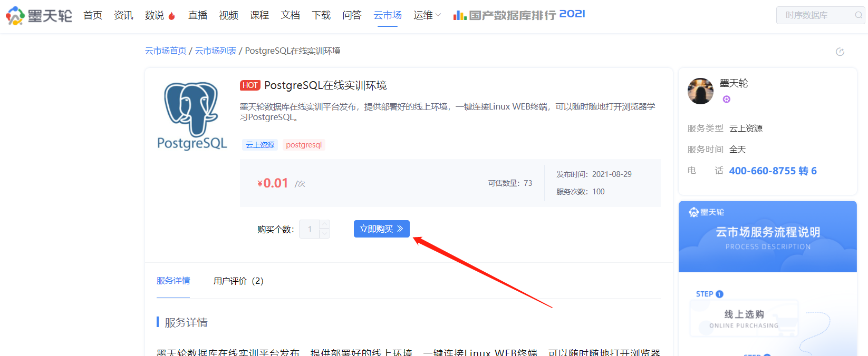Click the title PostgreSQL在线实训环境
Viewport: 868px width, 356px height.
pos(325,85)
